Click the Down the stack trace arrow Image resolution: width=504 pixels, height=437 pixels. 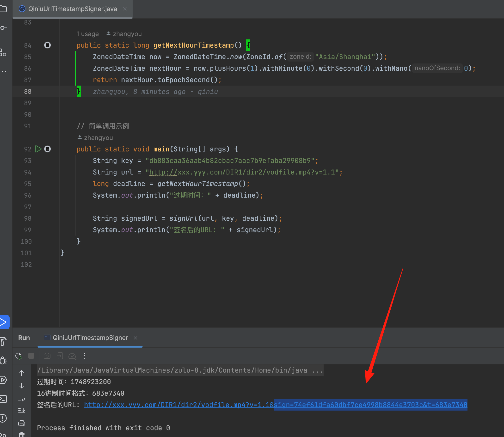coord(22,386)
